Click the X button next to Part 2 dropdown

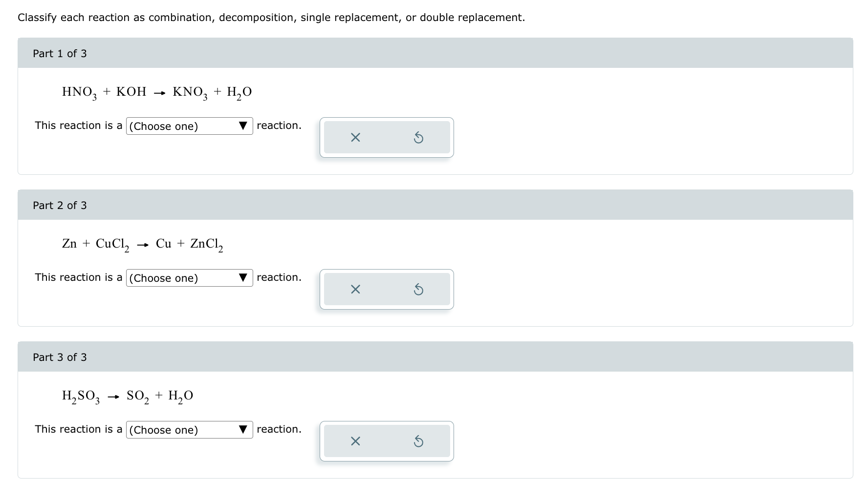355,289
